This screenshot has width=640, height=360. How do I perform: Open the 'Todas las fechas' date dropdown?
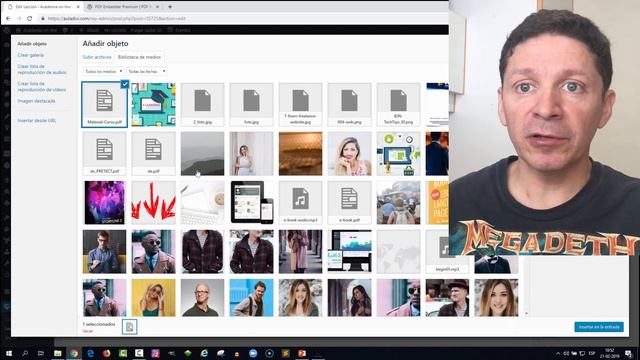tap(147, 71)
